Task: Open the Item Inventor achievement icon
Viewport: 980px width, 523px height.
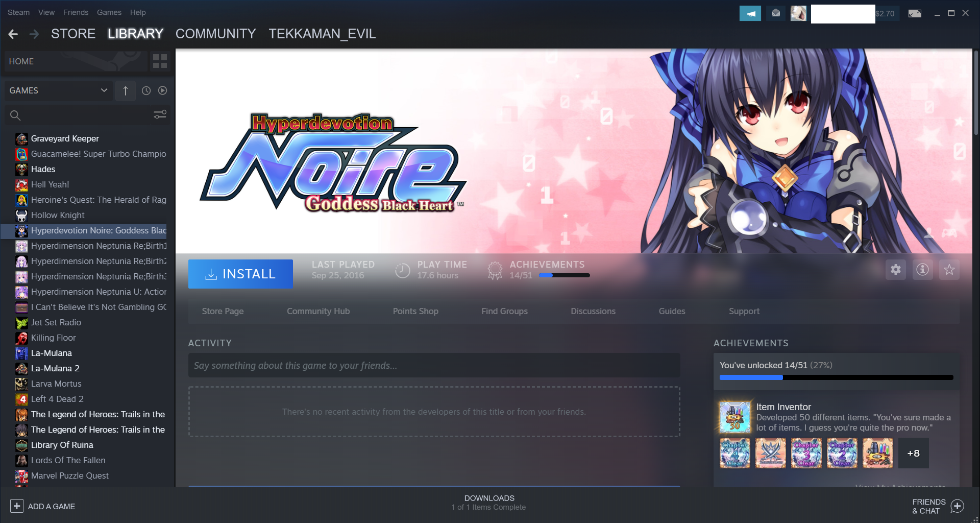Action: (x=735, y=417)
